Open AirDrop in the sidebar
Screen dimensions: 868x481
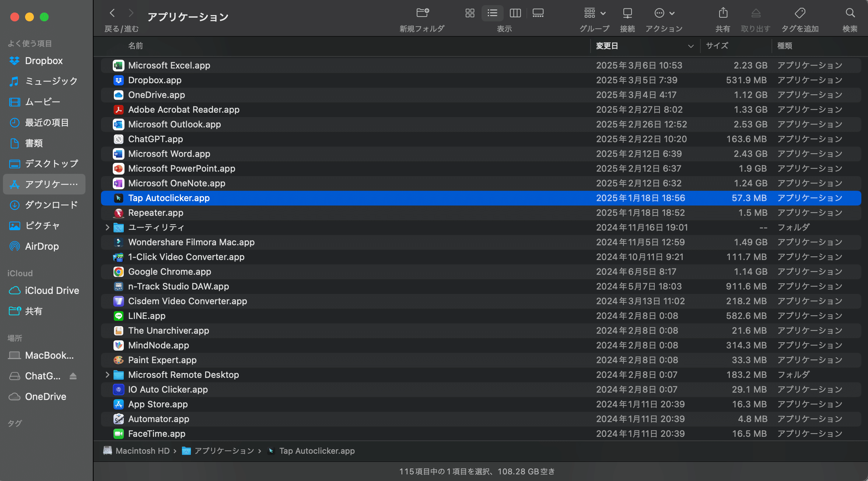42,246
